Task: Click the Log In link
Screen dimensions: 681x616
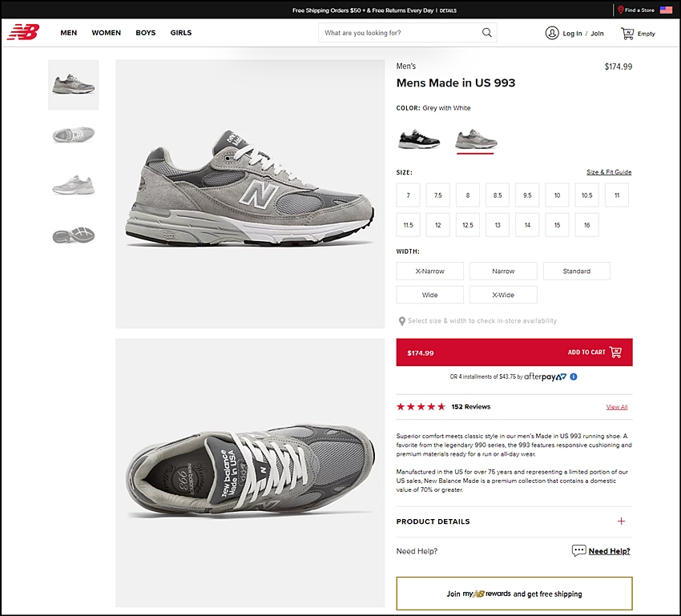Action: click(572, 34)
